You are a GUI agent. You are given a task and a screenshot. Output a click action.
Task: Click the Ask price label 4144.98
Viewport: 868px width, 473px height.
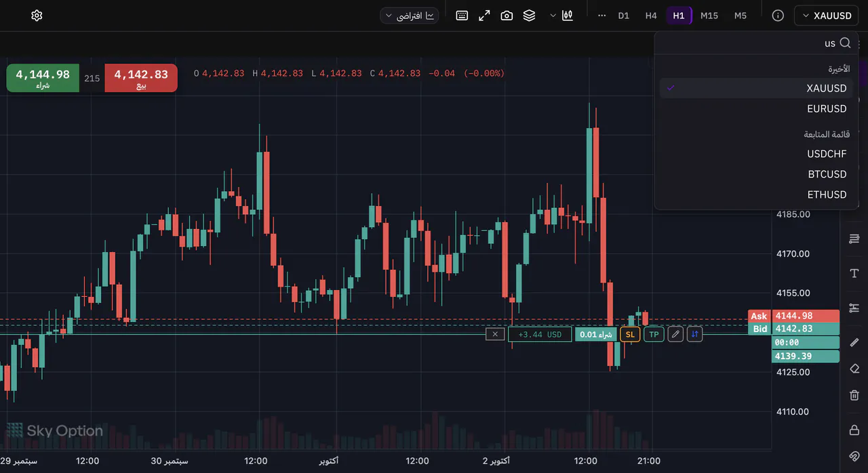pyautogui.click(x=793, y=316)
